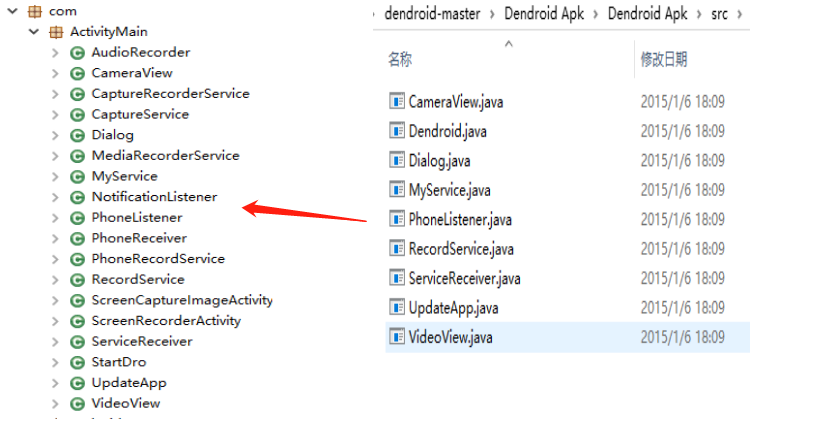The image size is (836, 432).
Task: Click the UpdateApp.java file icon
Action: click(397, 307)
